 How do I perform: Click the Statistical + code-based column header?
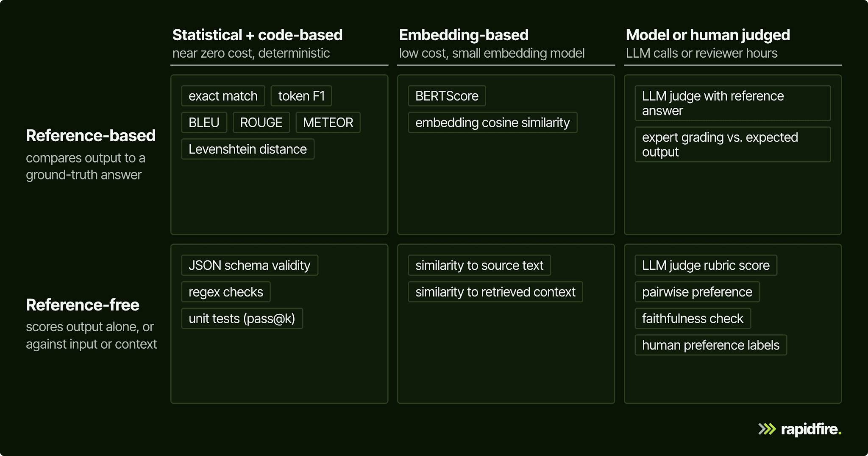point(257,35)
